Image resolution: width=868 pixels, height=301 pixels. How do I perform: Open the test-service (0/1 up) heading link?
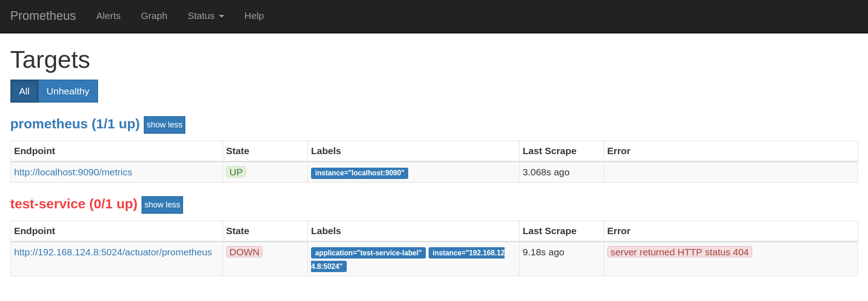click(x=74, y=204)
